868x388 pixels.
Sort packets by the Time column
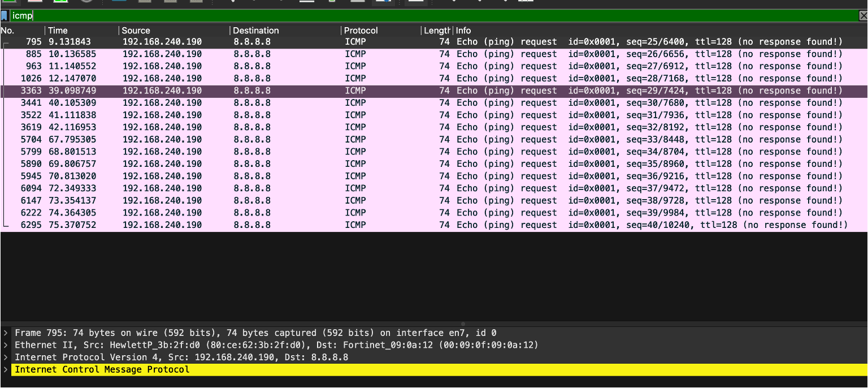[x=79, y=31]
